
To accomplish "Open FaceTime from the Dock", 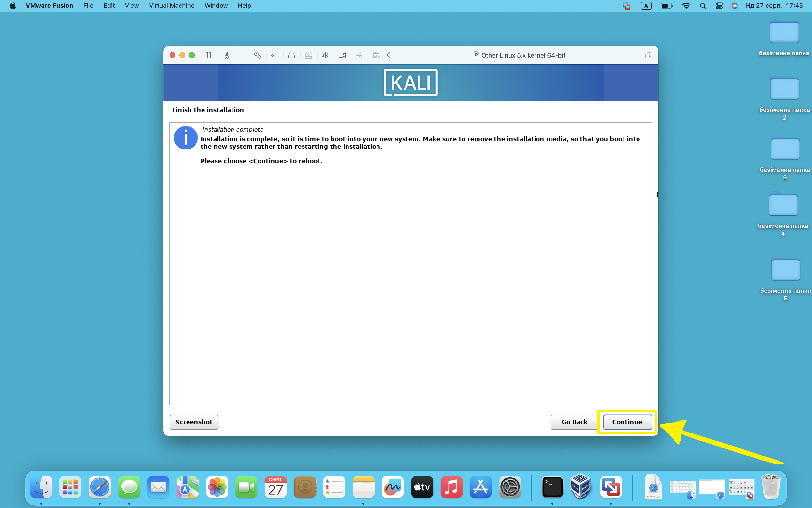I will click(x=246, y=487).
